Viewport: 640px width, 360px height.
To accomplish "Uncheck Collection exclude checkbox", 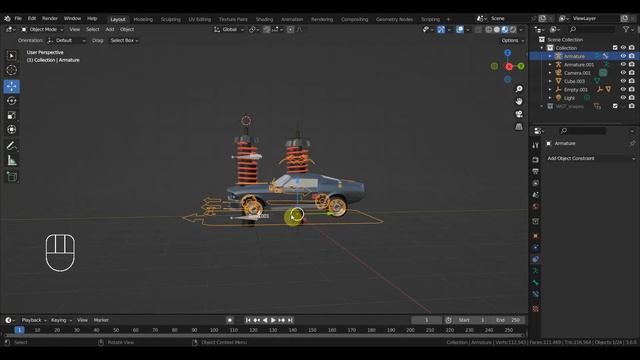I will pyautogui.click(x=615, y=48).
